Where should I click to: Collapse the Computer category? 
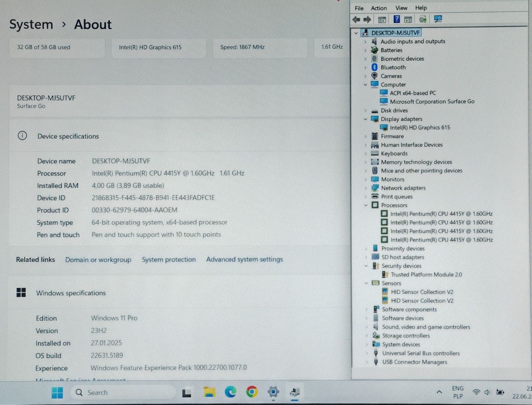coord(365,85)
